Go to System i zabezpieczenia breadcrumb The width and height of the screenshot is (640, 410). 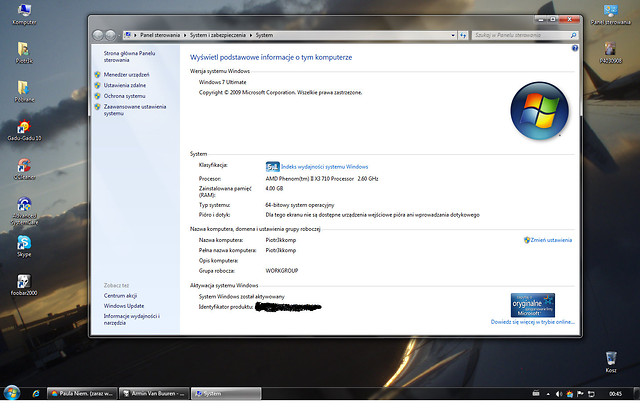click(218, 35)
